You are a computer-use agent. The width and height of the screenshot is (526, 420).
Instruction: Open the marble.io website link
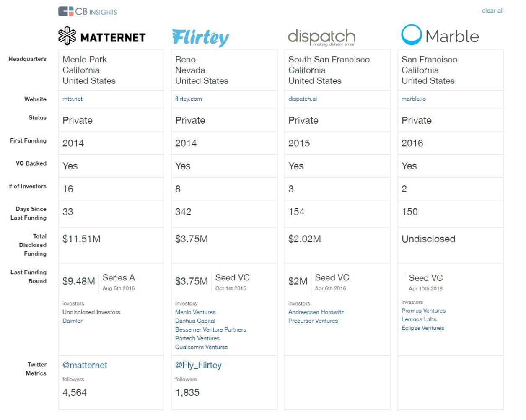pyautogui.click(x=414, y=99)
